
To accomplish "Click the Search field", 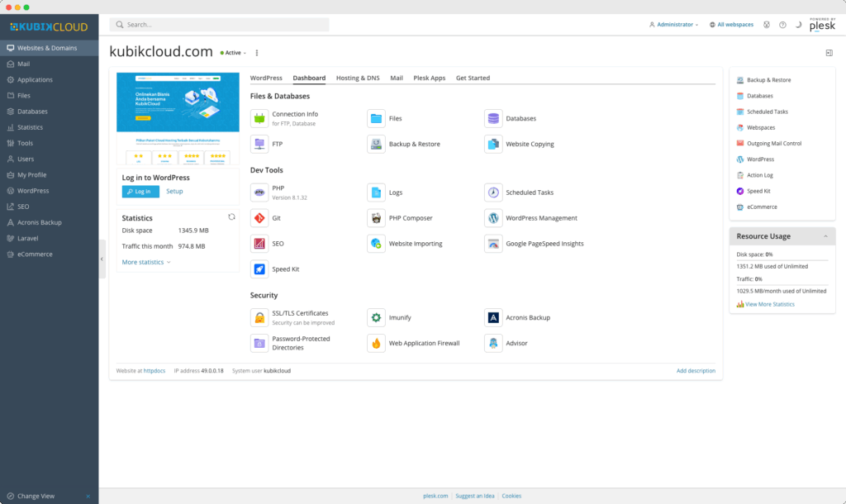I will (x=219, y=25).
